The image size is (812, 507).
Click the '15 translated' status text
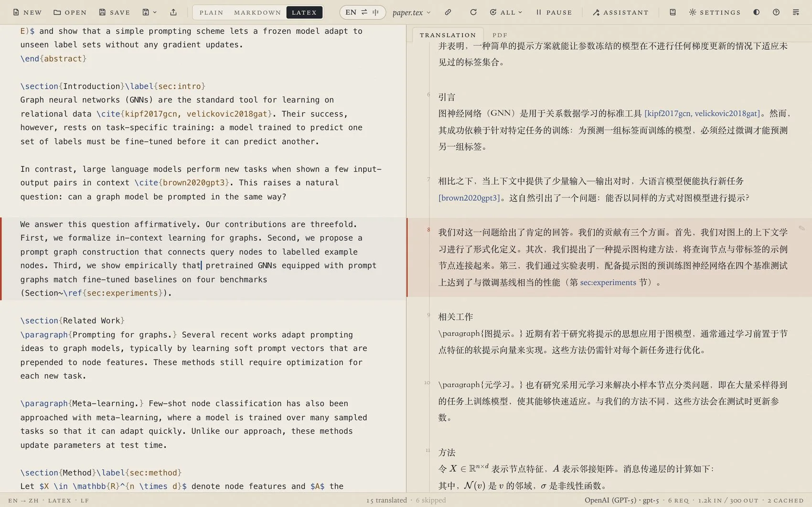(x=386, y=500)
